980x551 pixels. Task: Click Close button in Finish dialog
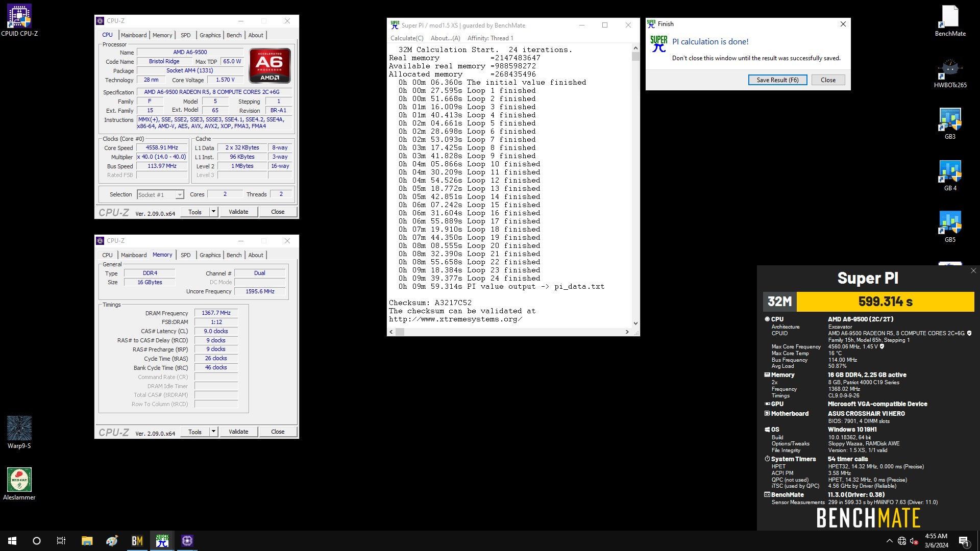828,80
